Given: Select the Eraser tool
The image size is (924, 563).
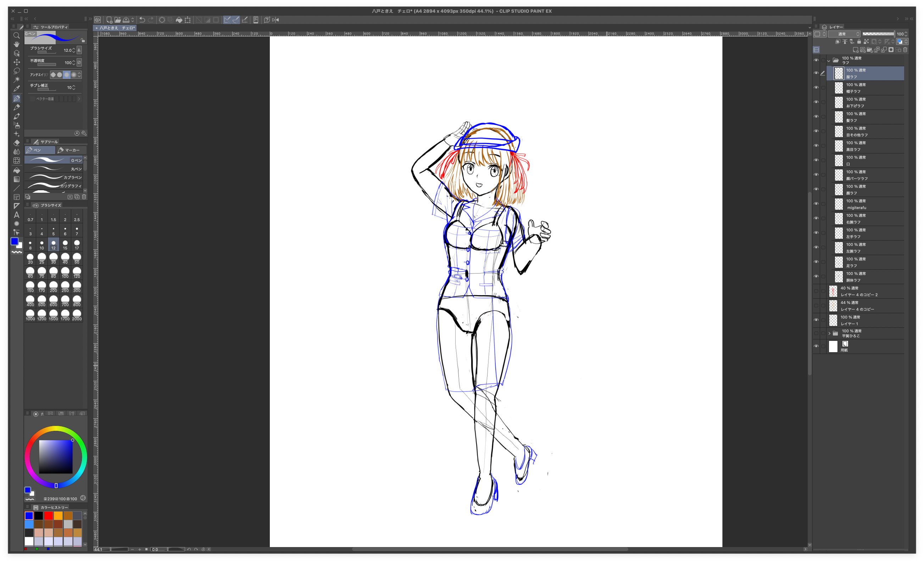Looking at the screenshot, I should 17,143.
